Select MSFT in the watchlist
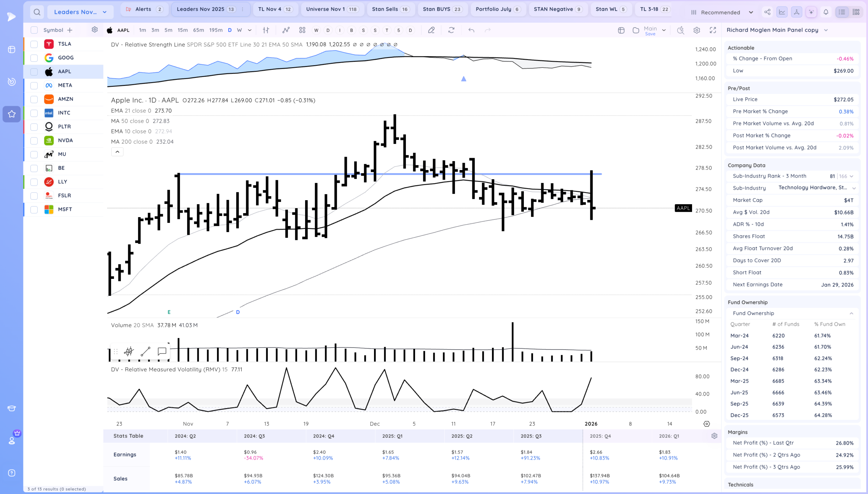The image size is (868, 494). point(65,209)
